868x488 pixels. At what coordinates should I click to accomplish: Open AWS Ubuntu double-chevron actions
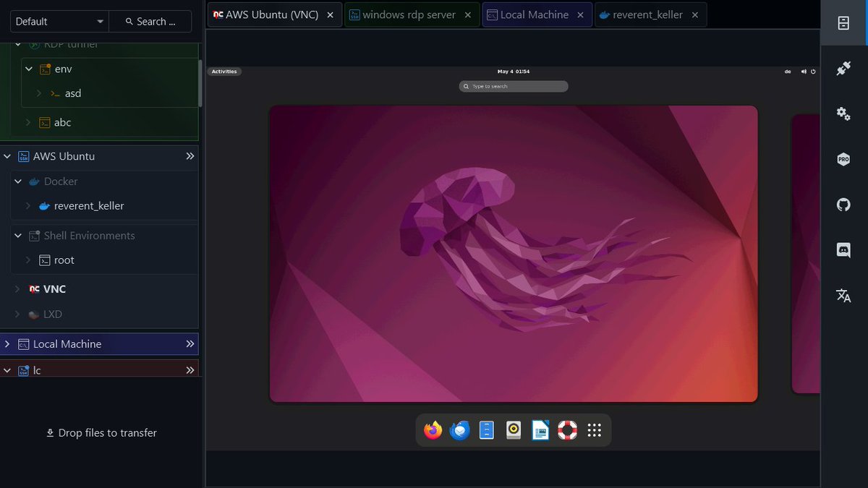click(x=190, y=156)
